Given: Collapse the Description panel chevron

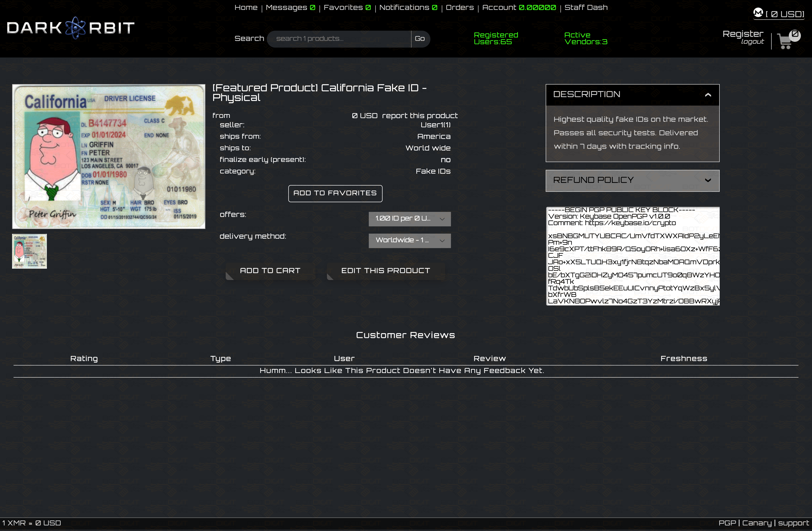Looking at the screenshot, I should point(708,95).
